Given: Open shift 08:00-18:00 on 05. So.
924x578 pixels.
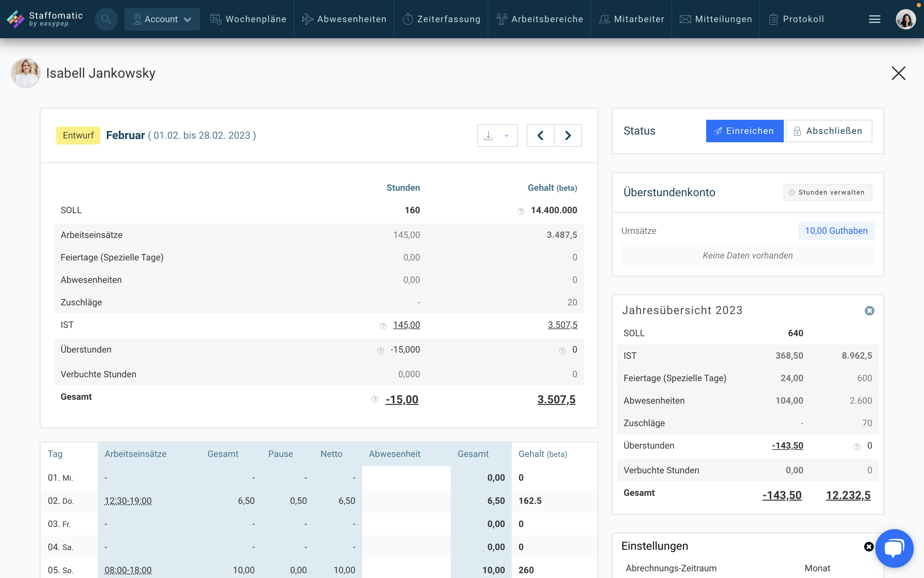Looking at the screenshot, I should [128, 570].
